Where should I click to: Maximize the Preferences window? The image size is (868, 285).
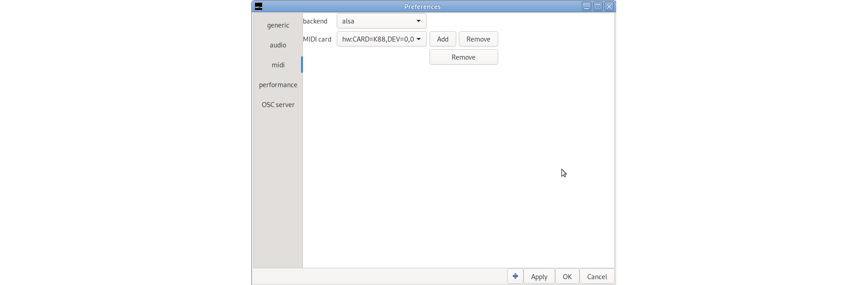coord(598,6)
